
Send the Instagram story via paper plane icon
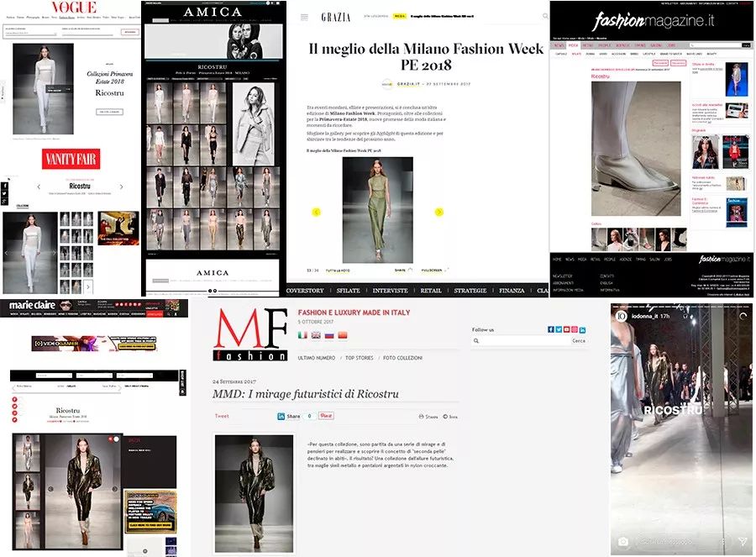[743, 542]
